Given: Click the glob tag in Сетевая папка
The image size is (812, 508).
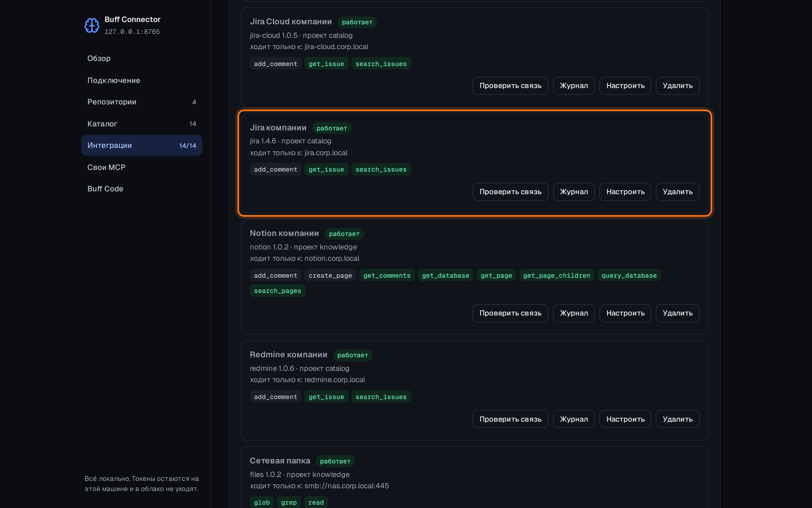Looking at the screenshot, I should (x=262, y=502).
